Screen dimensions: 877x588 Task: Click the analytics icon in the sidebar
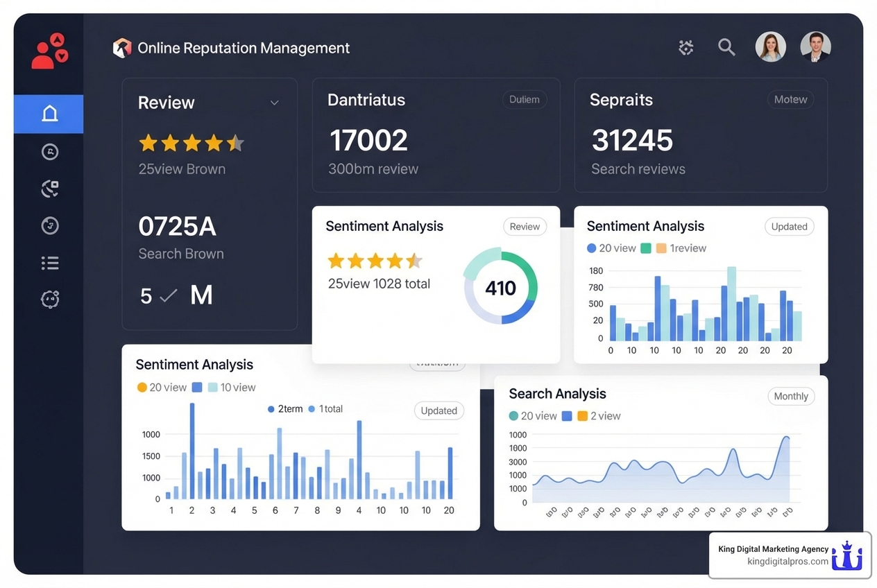point(49,188)
